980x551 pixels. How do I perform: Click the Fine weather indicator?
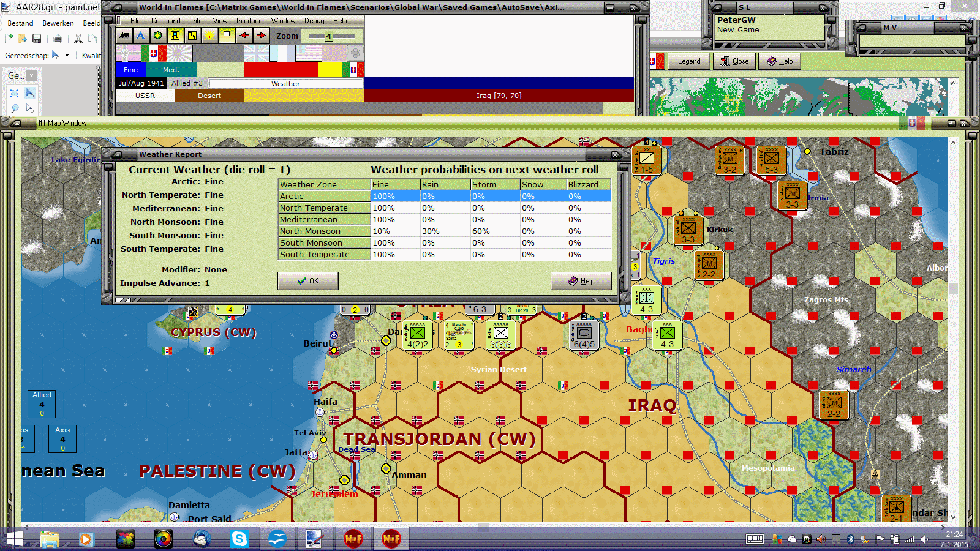tap(130, 70)
